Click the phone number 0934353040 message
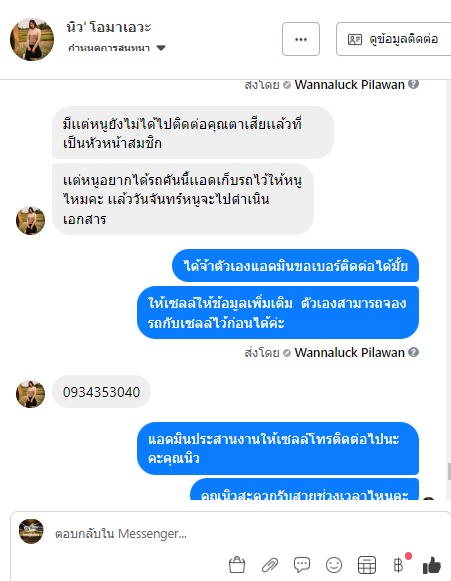451x581 pixels. click(x=102, y=392)
